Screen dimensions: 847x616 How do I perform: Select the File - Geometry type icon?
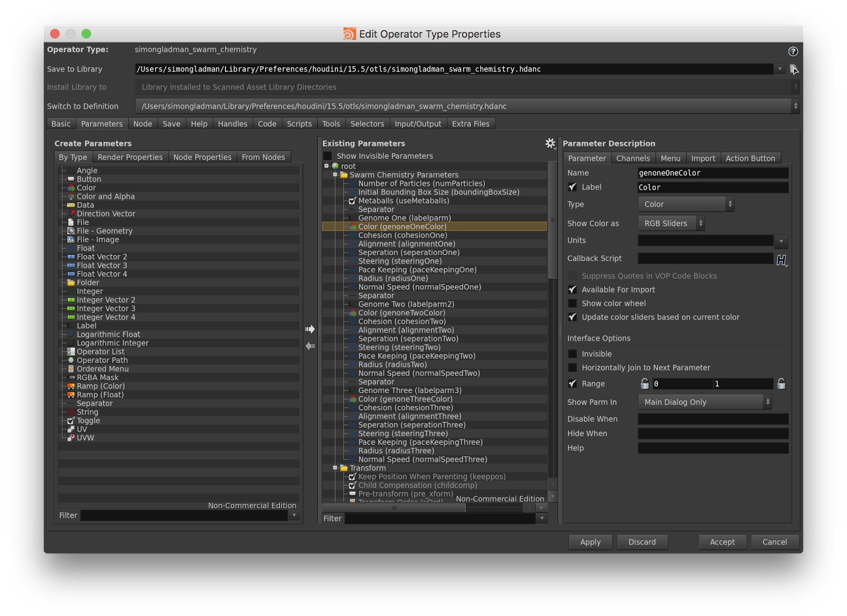[x=71, y=231]
